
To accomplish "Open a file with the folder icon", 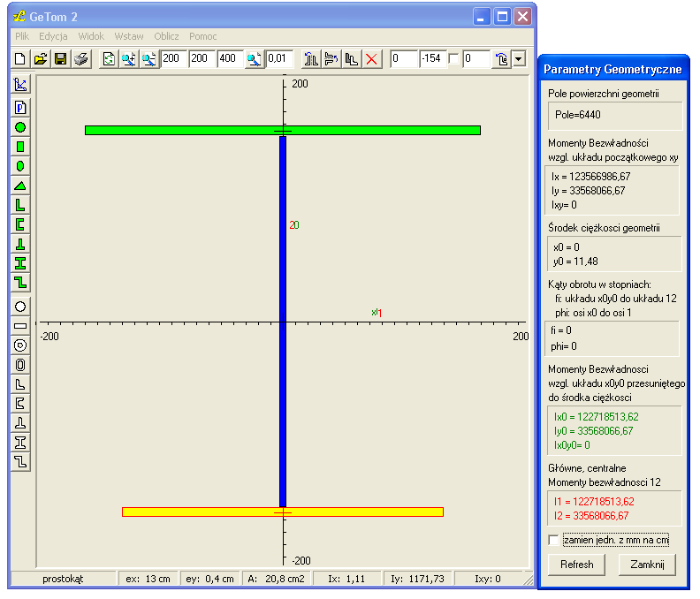I will 40,59.
